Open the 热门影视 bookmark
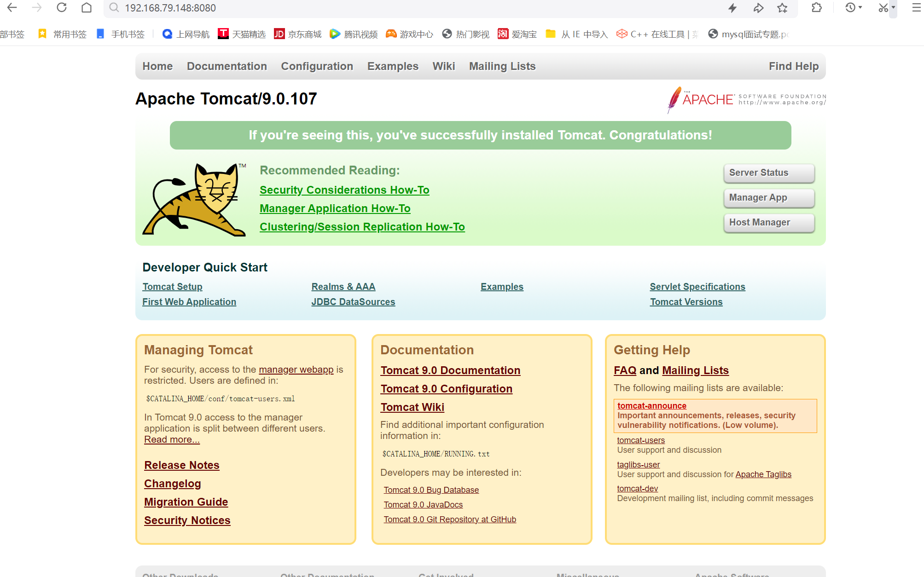This screenshot has height=577, width=924. point(466,34)
